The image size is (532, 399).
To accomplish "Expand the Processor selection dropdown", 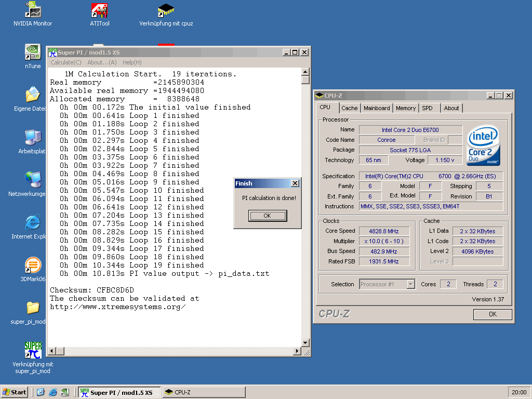I will click(411, 284).
